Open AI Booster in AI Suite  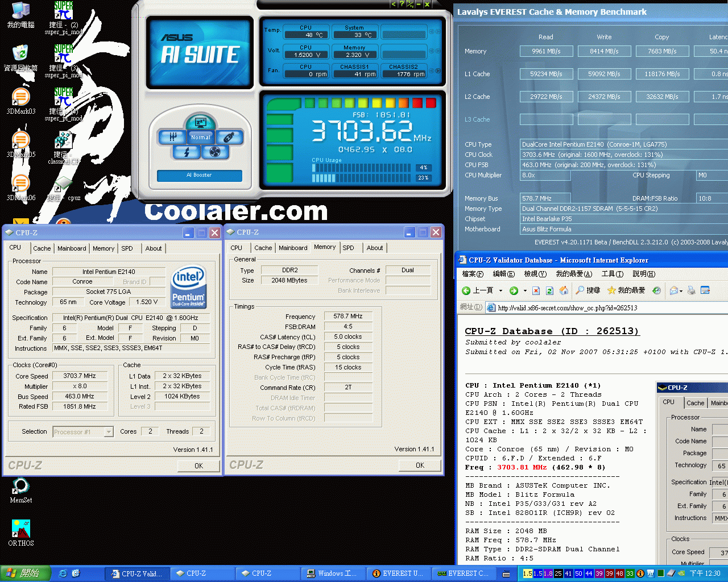(199, 175)
